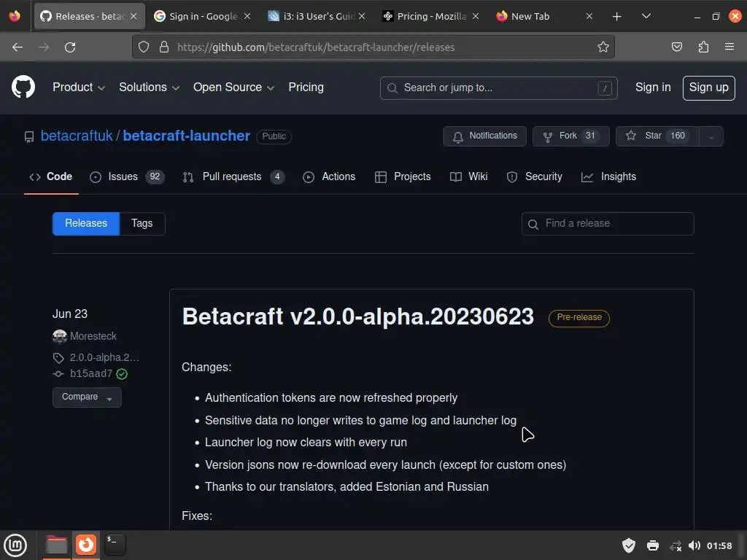This screenshot has height=560, width=747.
Task: Open commit b15aad7 link
Action: 91,373
